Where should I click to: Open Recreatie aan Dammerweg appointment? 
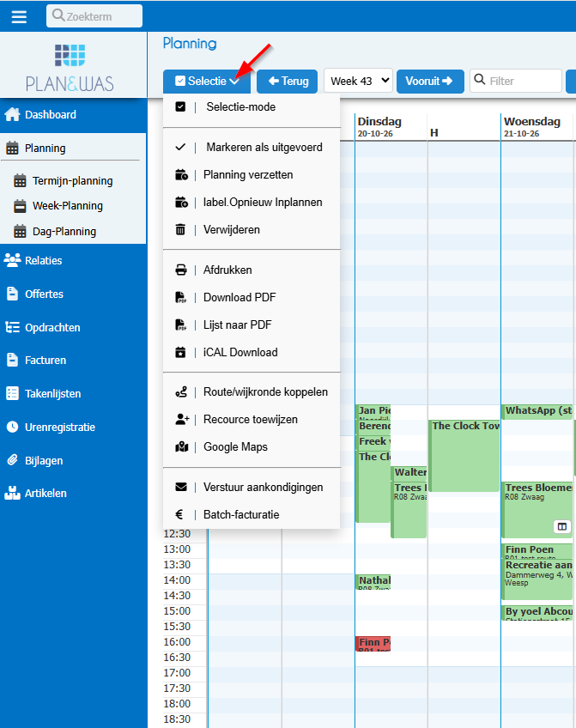point(537,579)
